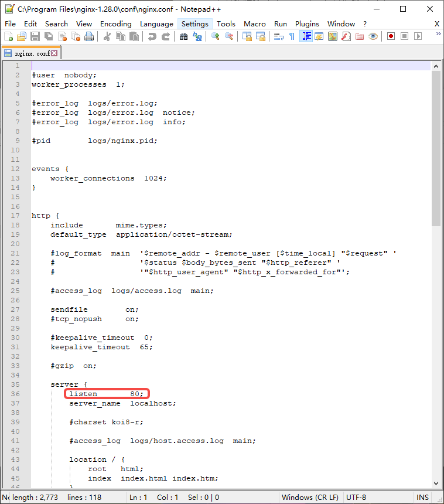Click the User Defined Language icon
Viewport: 444px width, 504px height.
point(319,36)
